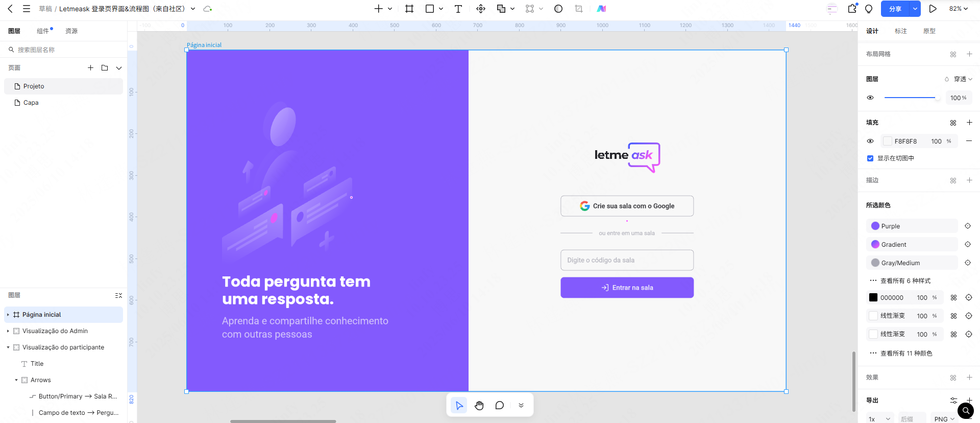Screen dimensions: 980x423
Task: Click the layer opacity slider
Action: click(x=912, y=98)
